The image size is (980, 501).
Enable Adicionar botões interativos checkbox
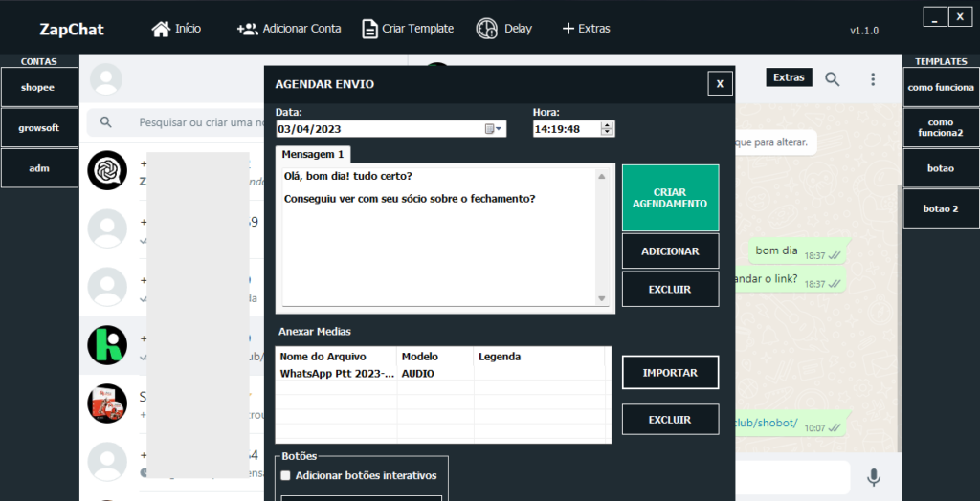tap(285, 475)
